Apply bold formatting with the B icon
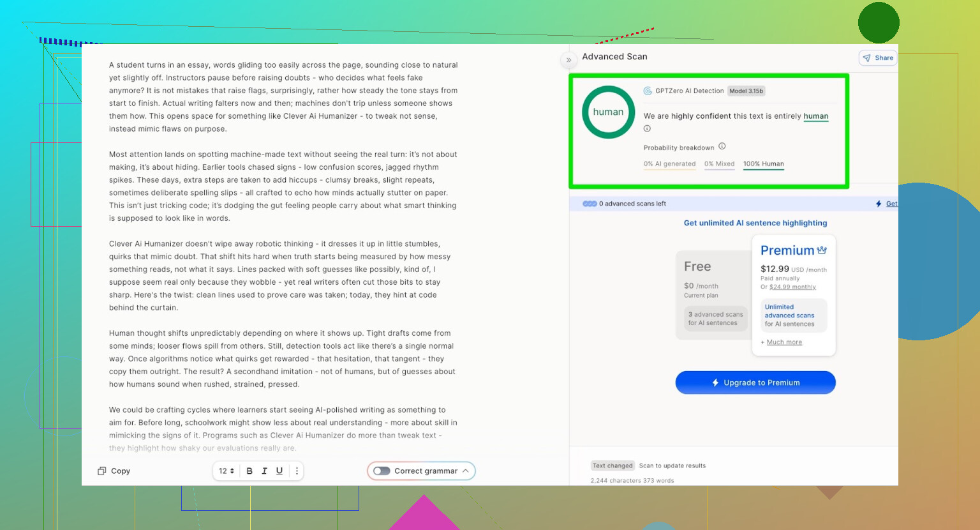Screen dimensions: 980x530 click(x=249, y=471)
